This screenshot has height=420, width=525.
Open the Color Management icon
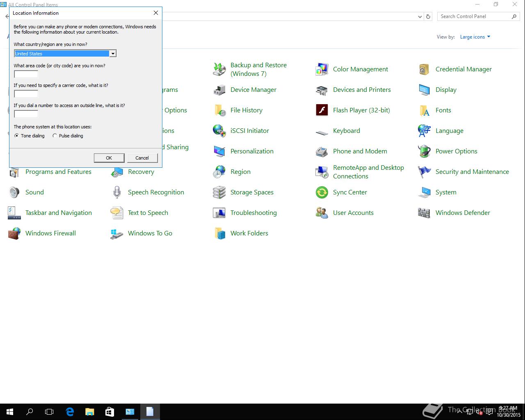pyautogui.click(x=322, y=69)
